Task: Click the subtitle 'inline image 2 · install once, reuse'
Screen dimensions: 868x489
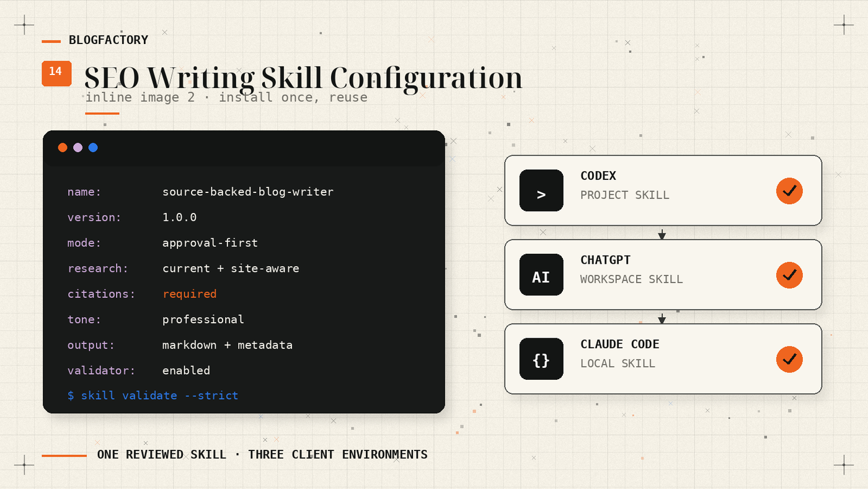Action: (x=226, y=97)
